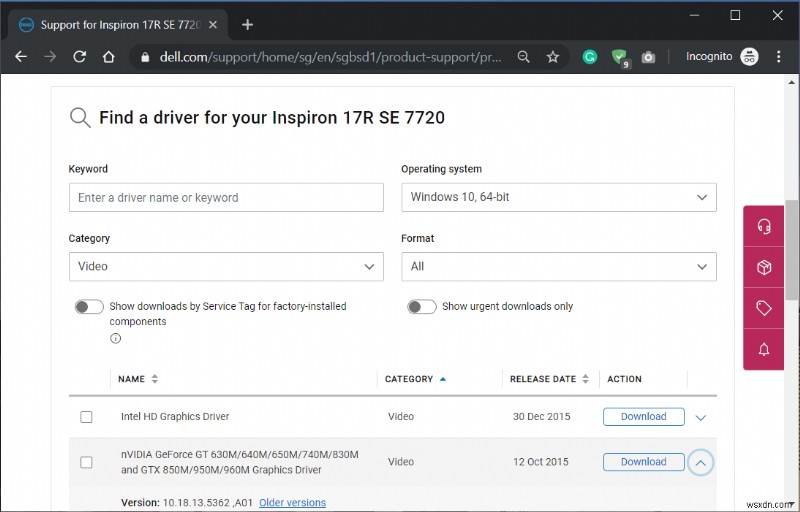Expand the Intel HD Graphics Driver details
The image size is (800, 512).
point(700,417)
